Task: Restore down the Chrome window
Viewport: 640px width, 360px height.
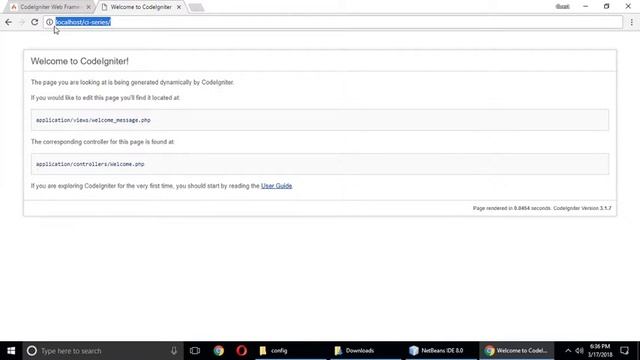Action: 607,7
